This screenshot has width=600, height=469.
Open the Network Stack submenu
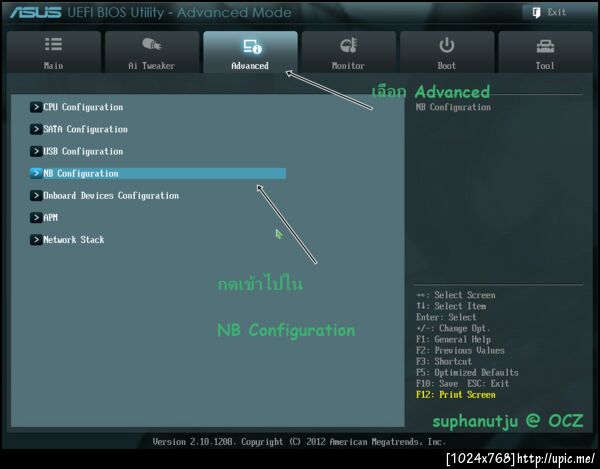[73, 240]
